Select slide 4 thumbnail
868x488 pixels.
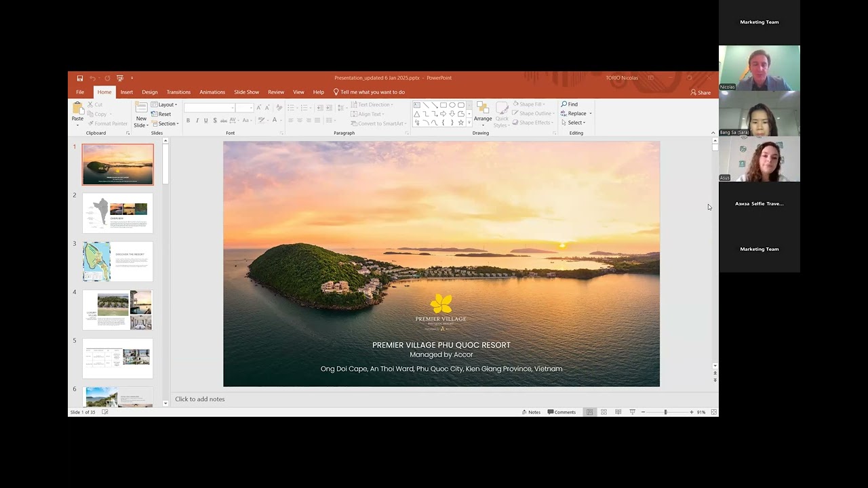click(x=118, y=310)
